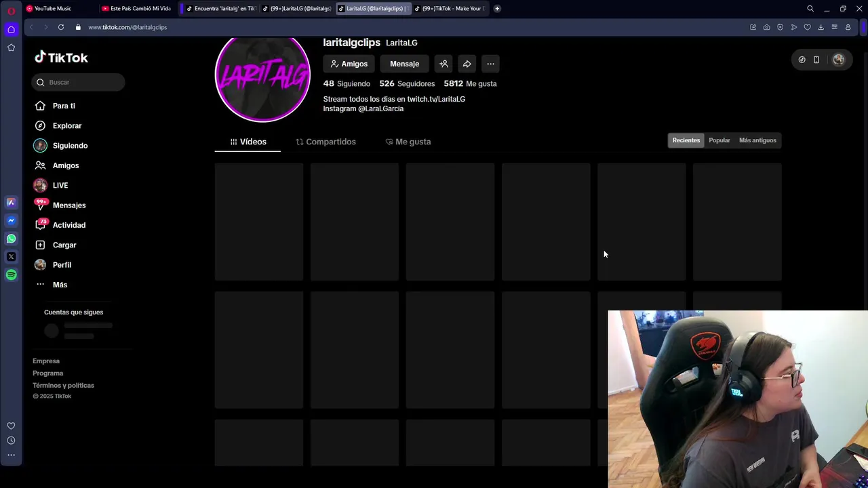868x488 pixels.
Task: Switch to the Encuentra 'laritalg' en TikTok tab
Action: tap(220, 8)
